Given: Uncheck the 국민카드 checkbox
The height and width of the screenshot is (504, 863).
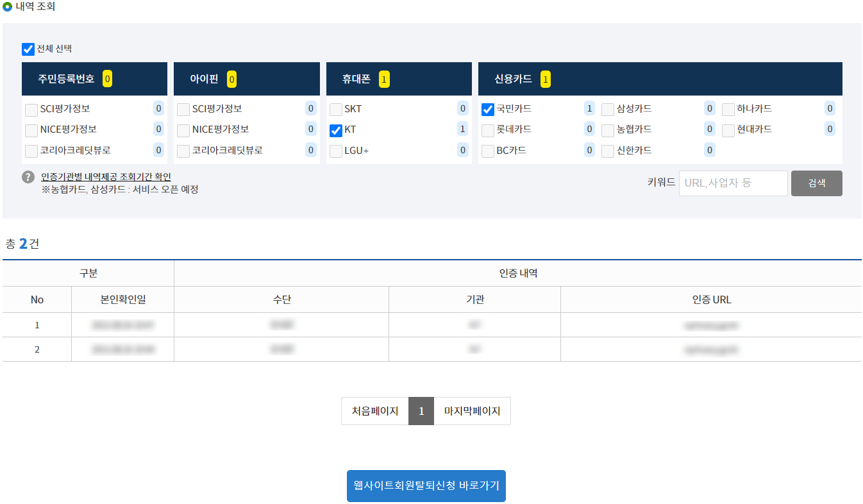Looking at the screenshot, I should (x=488, y=110).
